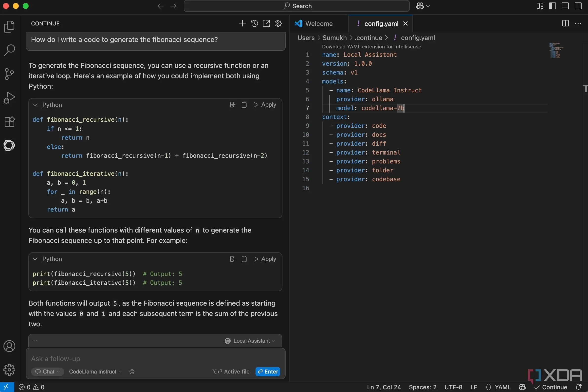The width and height of the screenshot is (588, 392).
Task: Click Ln 7, Col 24 status item
Action: pos(384,387)
